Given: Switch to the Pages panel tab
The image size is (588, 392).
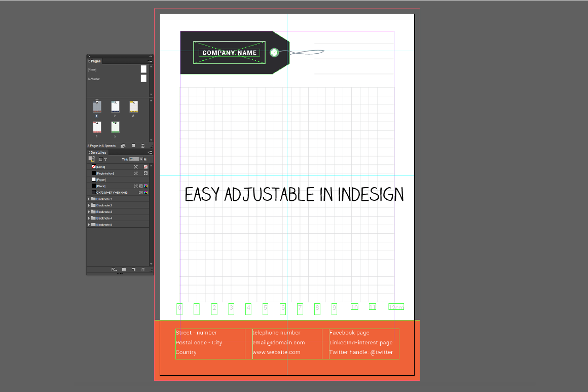Looking at the screenshot, I should click(96, 61).
